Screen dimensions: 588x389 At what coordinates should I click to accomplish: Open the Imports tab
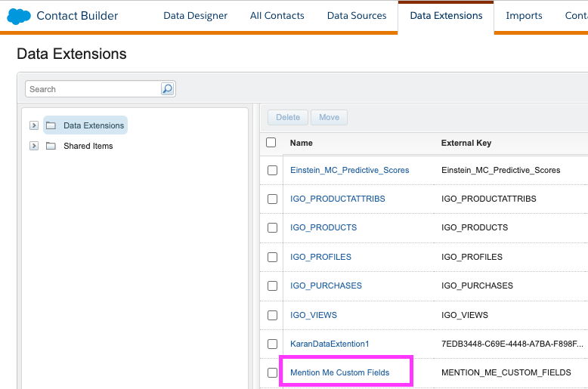tap(524, 16)
